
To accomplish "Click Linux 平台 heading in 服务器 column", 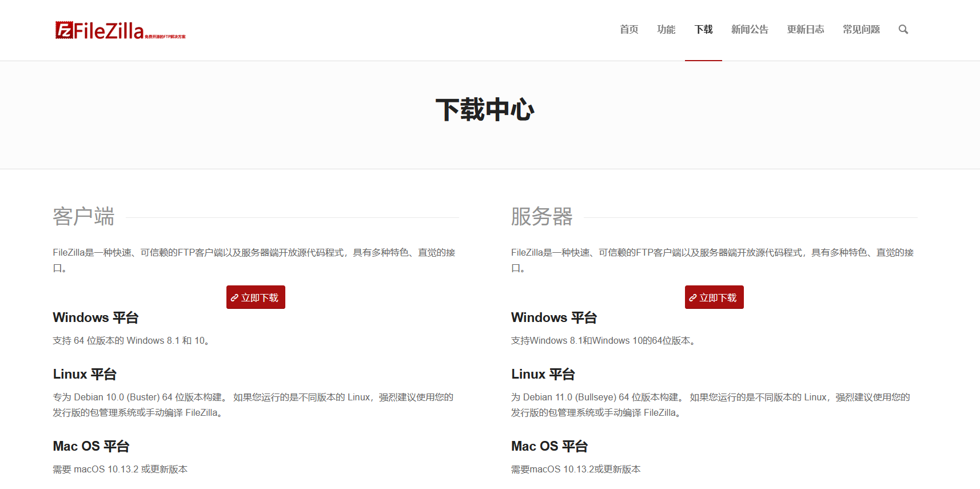I will (x=543, y=374).
